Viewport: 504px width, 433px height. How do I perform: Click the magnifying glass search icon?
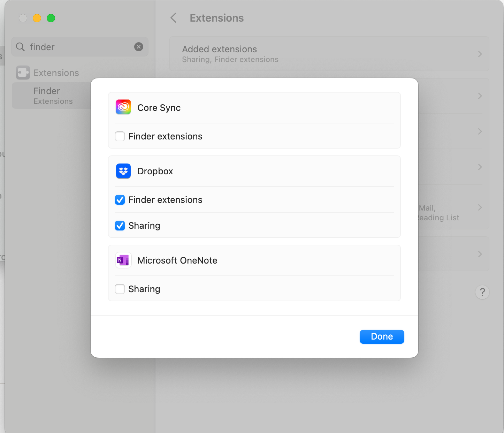21,47
